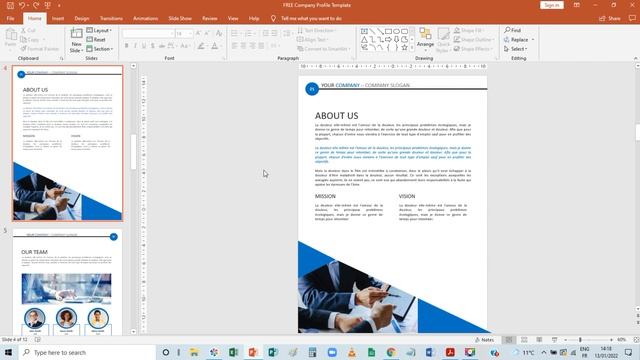Open the Select dropdown in Editing

pyautogui.click(x=516, y=49)
